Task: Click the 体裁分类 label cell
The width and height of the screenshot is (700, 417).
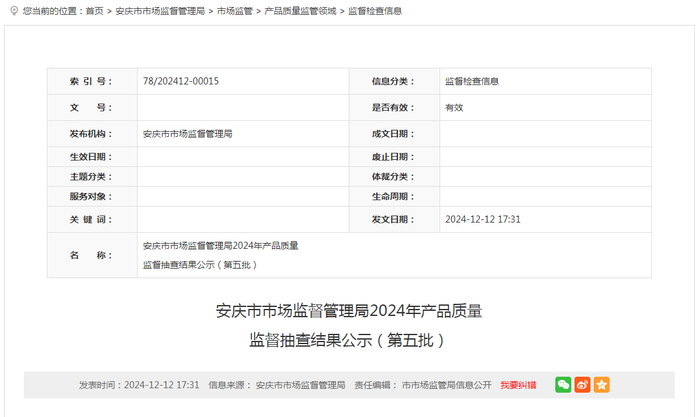Action: [x=395, y=177]
